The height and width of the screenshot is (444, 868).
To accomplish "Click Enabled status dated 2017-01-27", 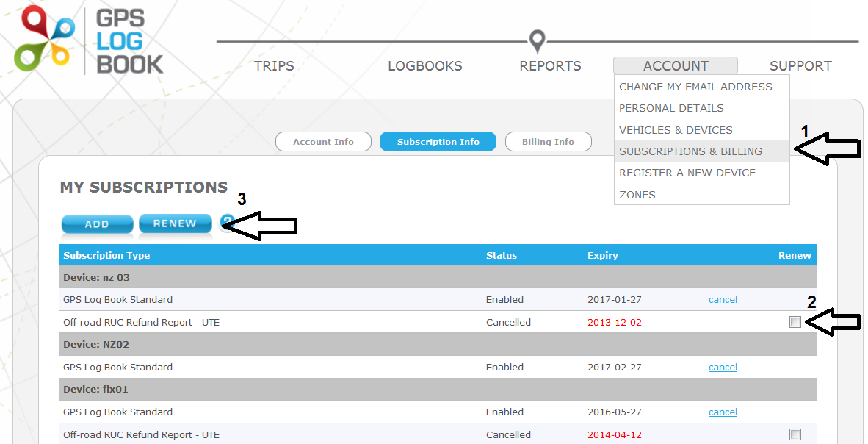I will [504, 299].
